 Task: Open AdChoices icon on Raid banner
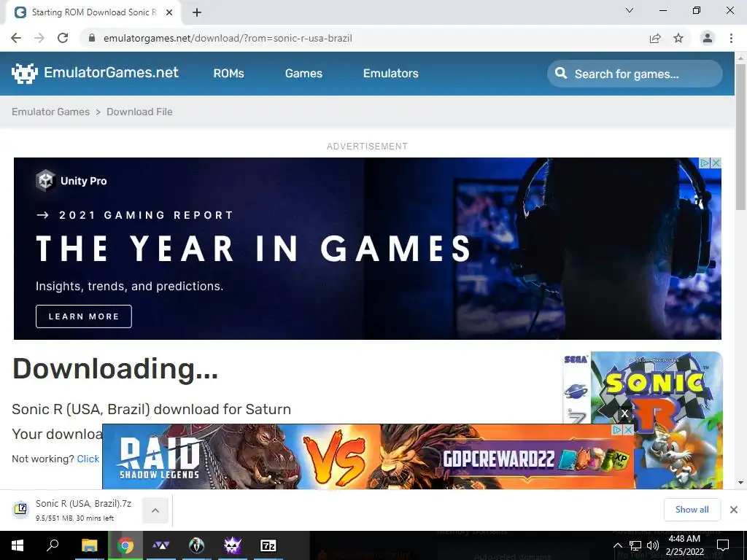pyautogui.click(x=617, y=429)
